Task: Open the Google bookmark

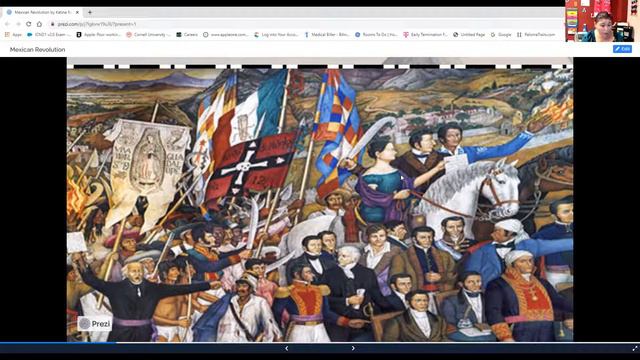Action: pyautogui.click(x=501, y=35)
